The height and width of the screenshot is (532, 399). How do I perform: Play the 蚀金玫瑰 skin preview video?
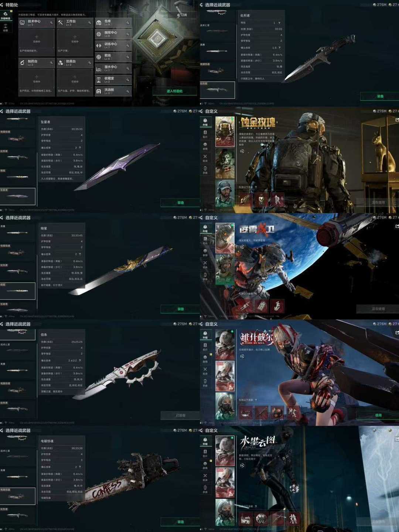pos(242,151)
